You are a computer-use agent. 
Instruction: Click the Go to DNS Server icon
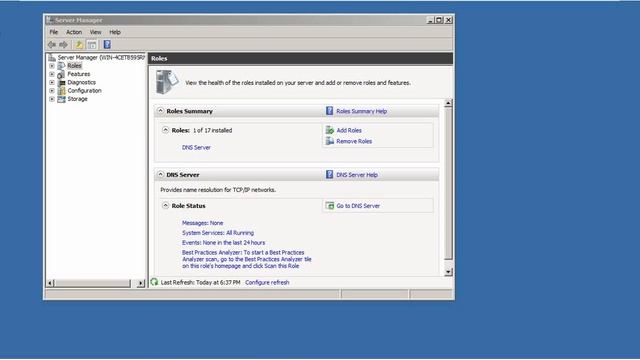pos(330,206)
